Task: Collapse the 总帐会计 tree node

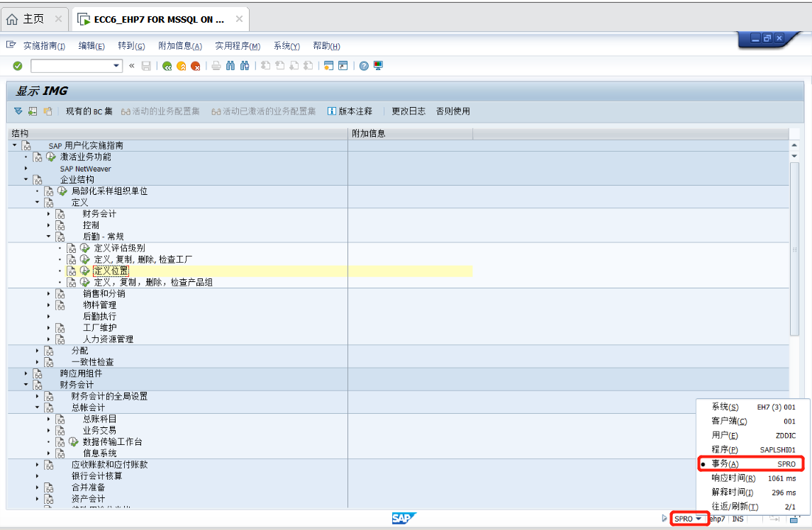Action: coord(38,407)
